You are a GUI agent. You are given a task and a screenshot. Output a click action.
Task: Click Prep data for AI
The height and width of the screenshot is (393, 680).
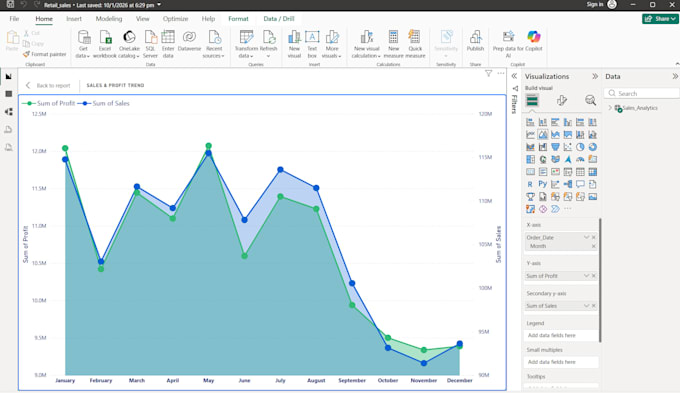pyautogui.click(x=508, y=44)
